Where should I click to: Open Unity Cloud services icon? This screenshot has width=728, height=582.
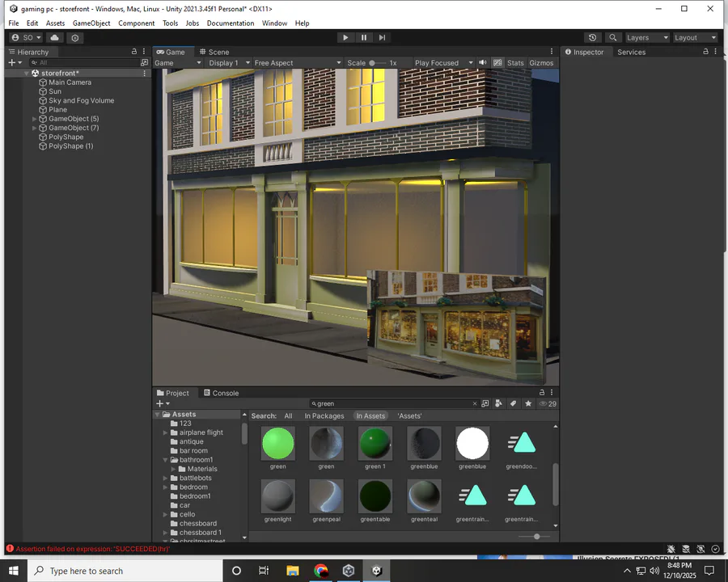(55, 38)
